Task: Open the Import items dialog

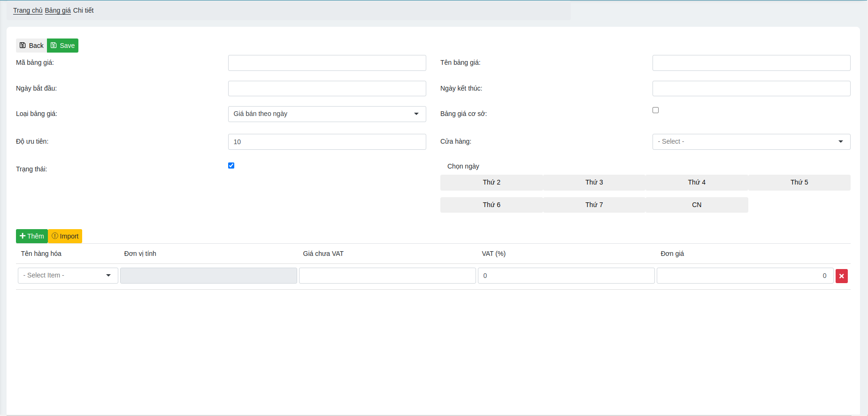Action: pos(65,236)
